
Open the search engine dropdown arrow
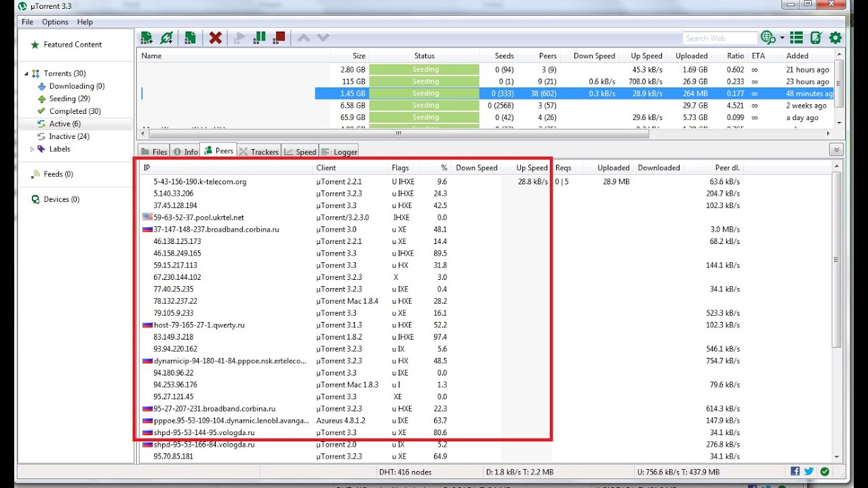[x=782, y=38]
